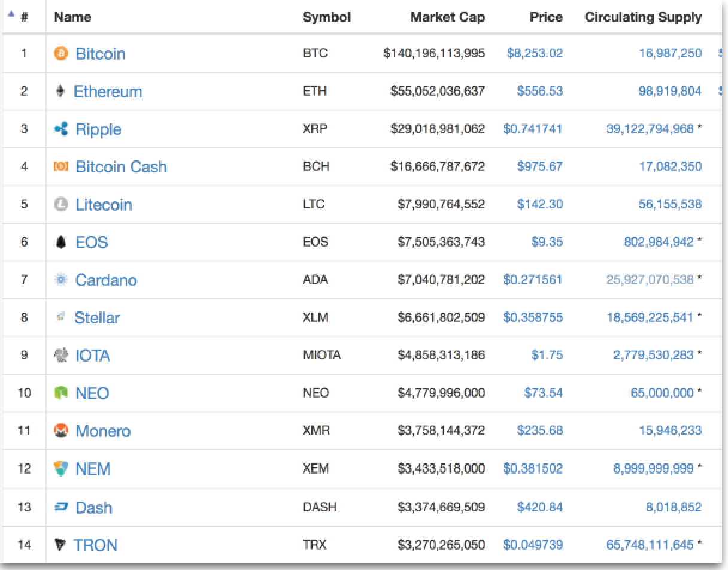Select the MIOTA symbol cell

point(321,355)
